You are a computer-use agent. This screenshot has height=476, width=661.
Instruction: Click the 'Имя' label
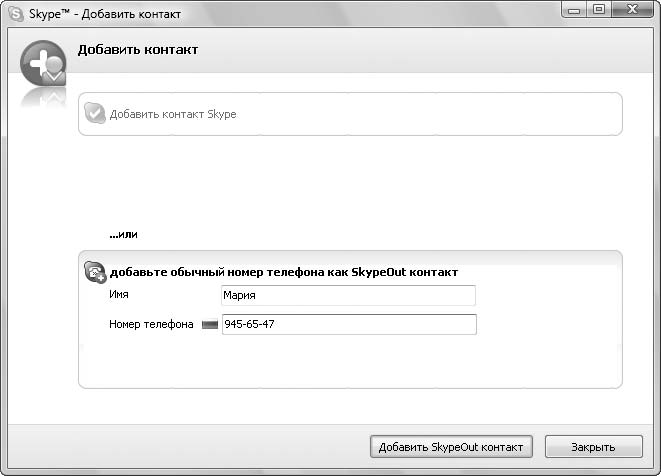(119, 294)
